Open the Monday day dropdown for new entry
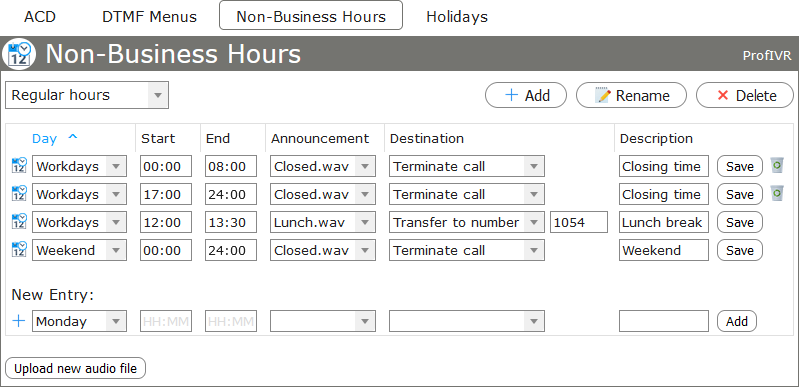The height and width of the screenshot is (387, 799). coord(79,321)
